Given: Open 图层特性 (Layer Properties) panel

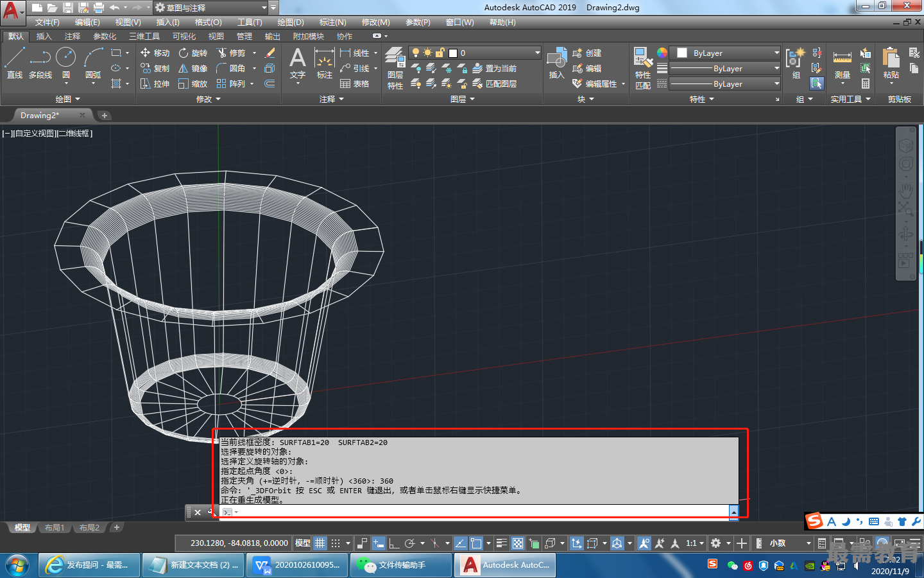Looking at the screenshot, I should click(395, 68).
